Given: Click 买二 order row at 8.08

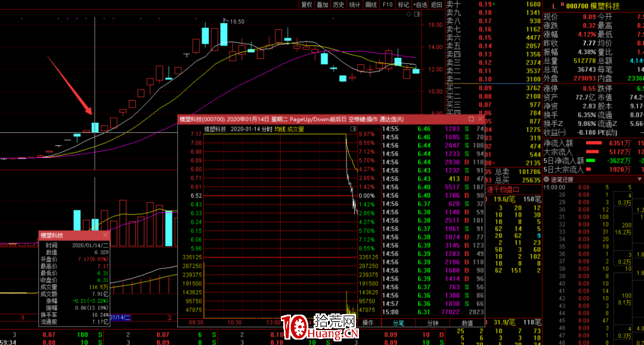Looking at the screenshot, I should (494, 97).
